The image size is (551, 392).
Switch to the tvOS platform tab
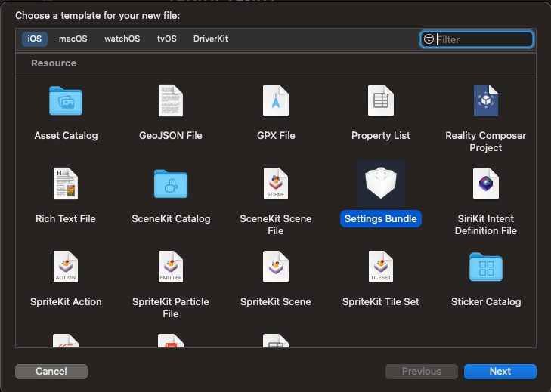tap(167, 39)
